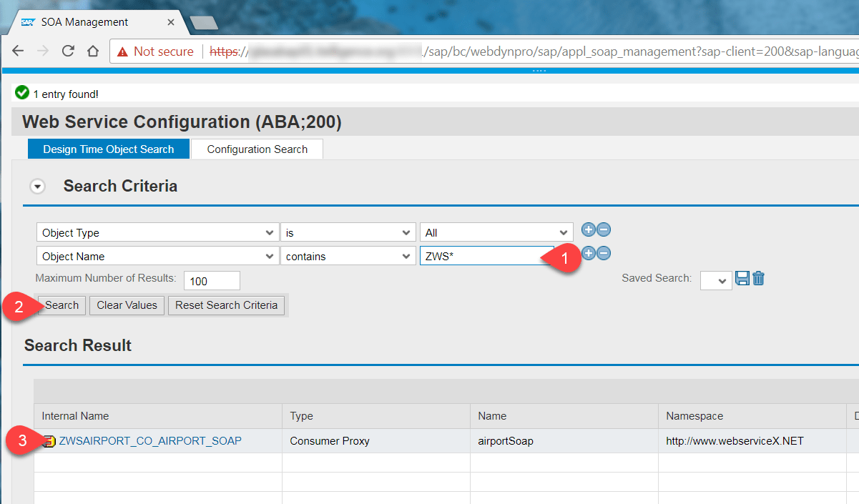859x504 pixels.
Task: Click the document icon beside ZWSAIRPORT_CO_AIRPORT_SOAP
Action: 48,441
